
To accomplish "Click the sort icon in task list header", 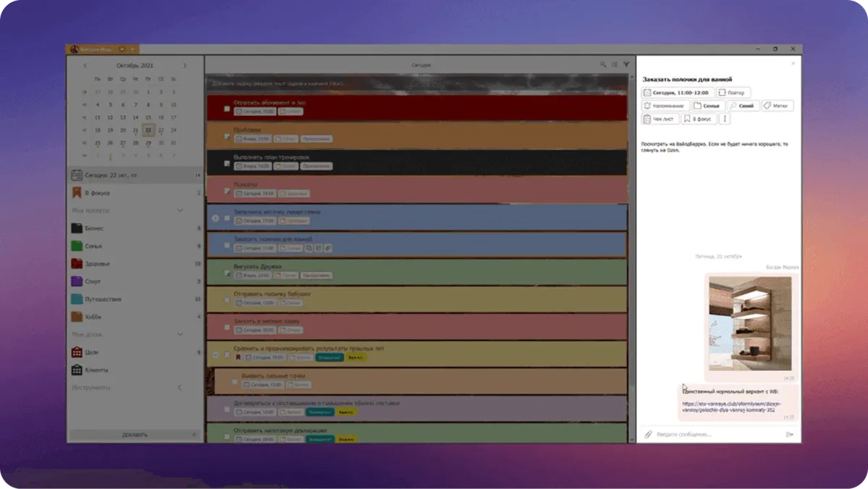I will coord(615,64).
